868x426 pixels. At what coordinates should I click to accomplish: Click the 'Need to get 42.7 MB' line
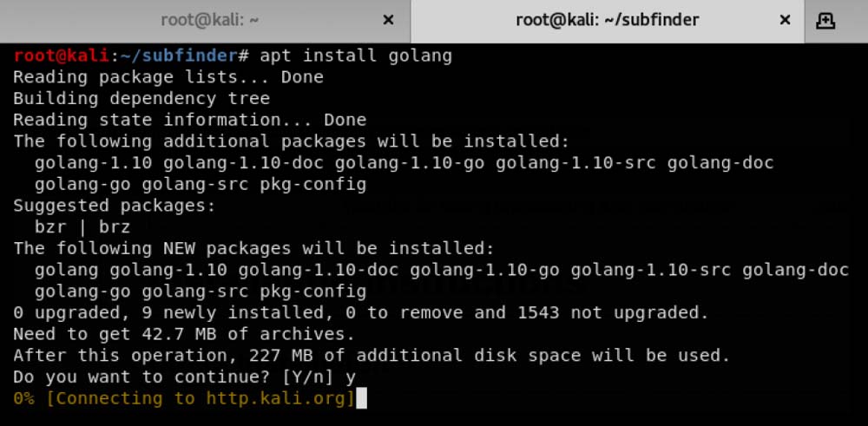183,334
